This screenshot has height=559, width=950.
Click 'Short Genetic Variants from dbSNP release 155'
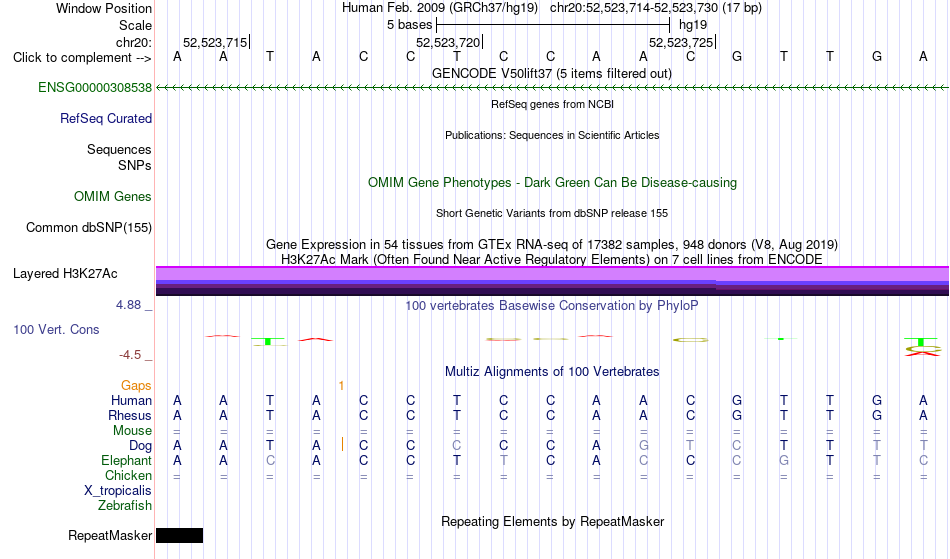point(552,213)
